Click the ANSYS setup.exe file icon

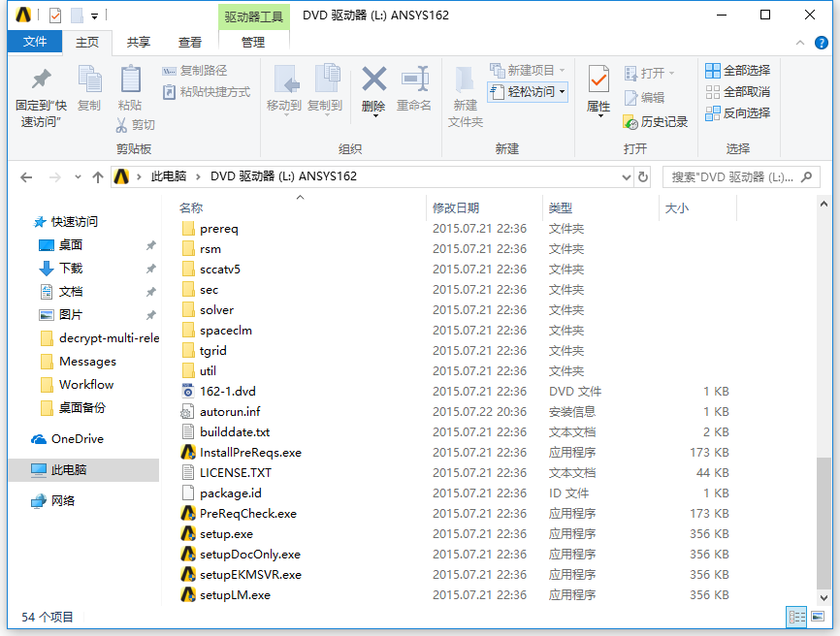pyautogui.click(x=188, y=534)
